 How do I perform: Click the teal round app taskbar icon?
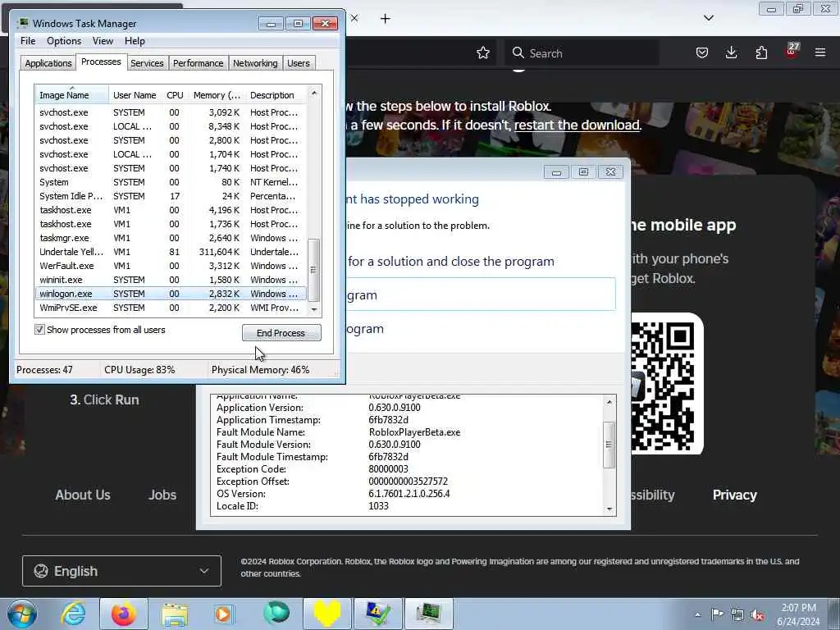pyautogui.click(x=276, y=614)
